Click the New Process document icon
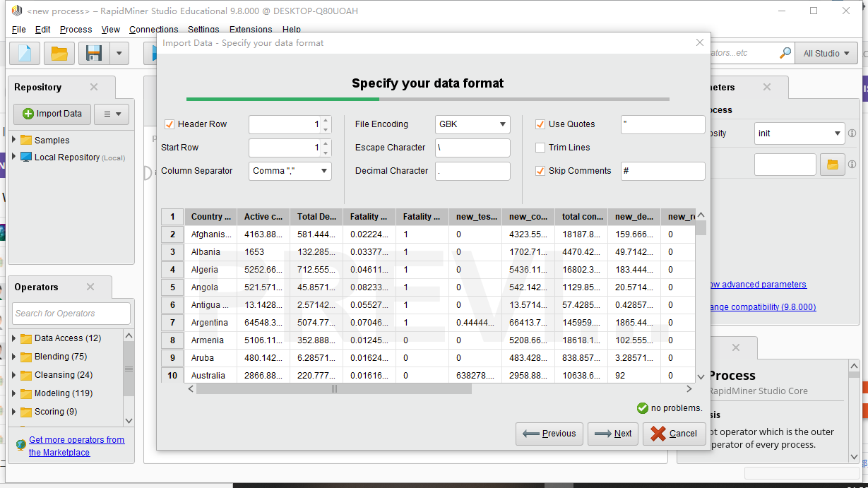The image size is (868, 488). [25, 54]
